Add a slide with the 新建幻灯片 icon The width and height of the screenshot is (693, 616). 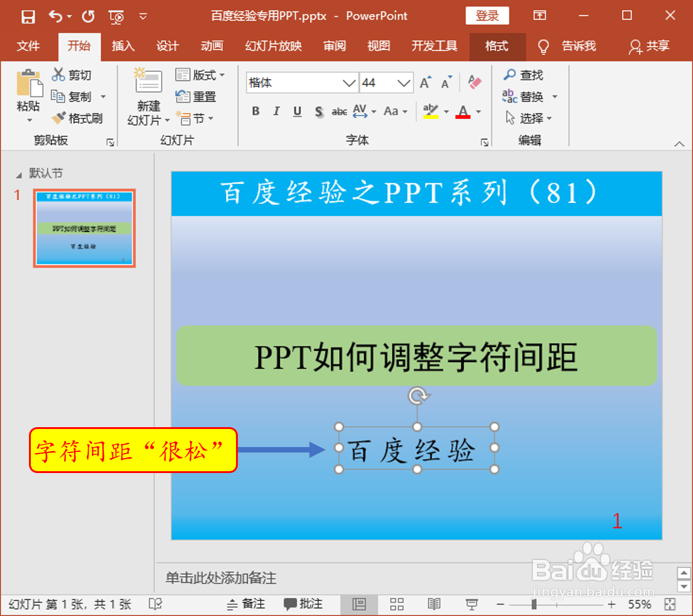coord(148,80)
